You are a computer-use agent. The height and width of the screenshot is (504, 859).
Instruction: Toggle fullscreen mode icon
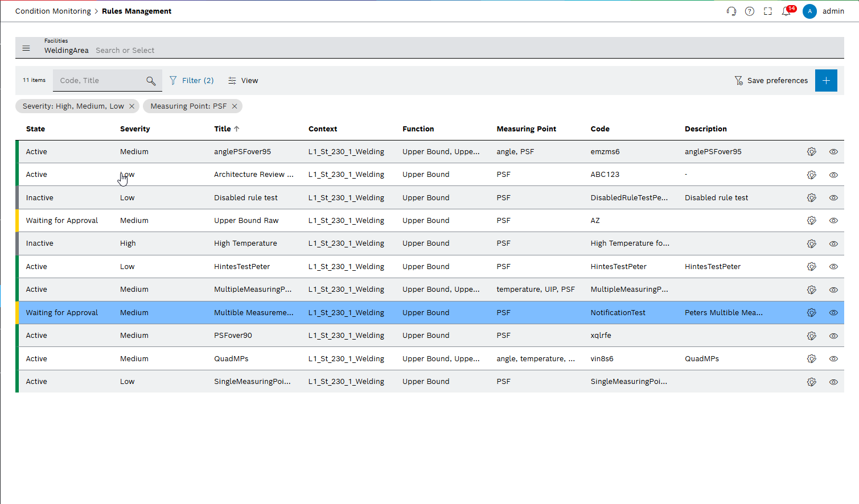pos(768,11)
